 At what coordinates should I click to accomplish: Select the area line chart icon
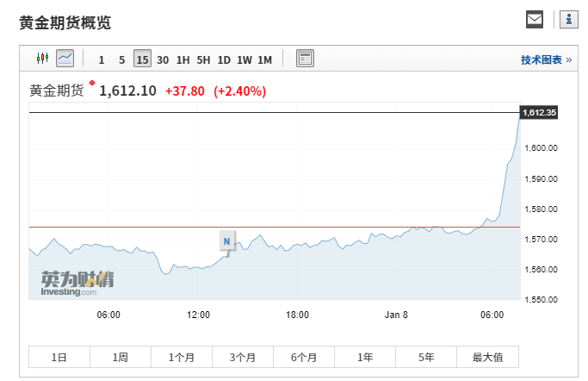point(65,59)
